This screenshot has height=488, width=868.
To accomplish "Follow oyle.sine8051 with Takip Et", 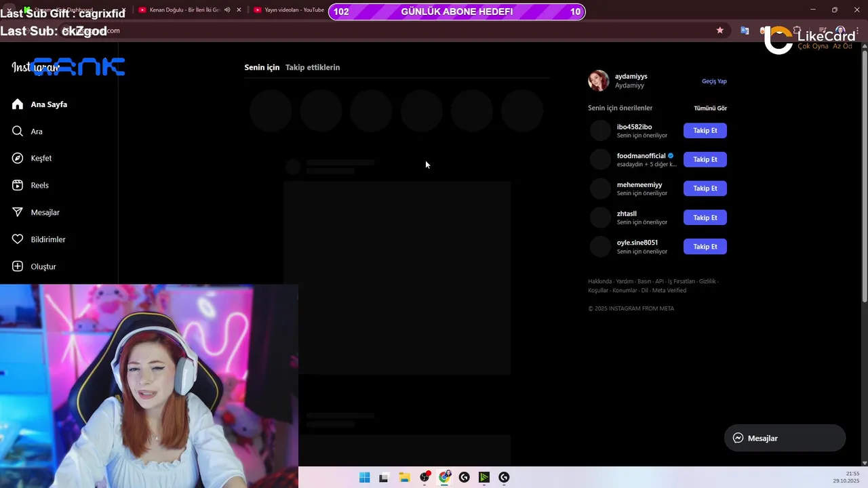I will coord(705,247).
